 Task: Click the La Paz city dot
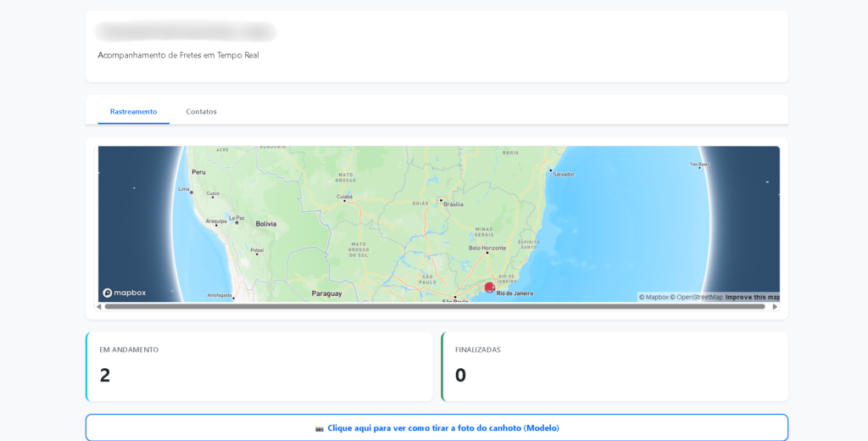pyautogui.click(x=236, y=222)
